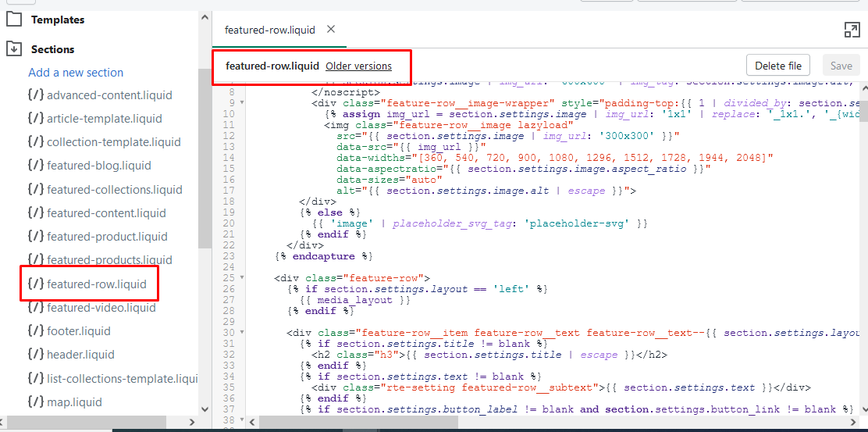Viewport: 868px width, 432px height.
Task: Open featured-video.liquid file
Action: coord(101,307)
